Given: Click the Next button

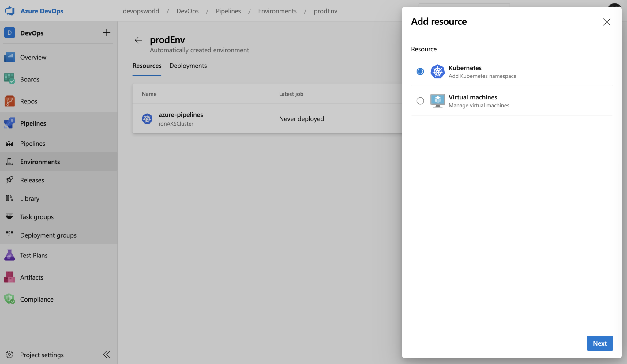Looking at the screenshot, I should (x=600, y=343).
